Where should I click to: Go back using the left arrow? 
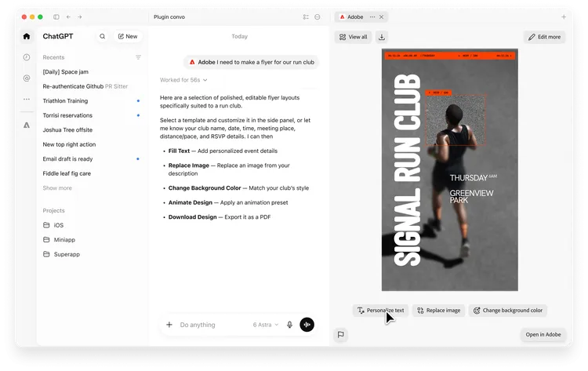[x=68, y=17]
